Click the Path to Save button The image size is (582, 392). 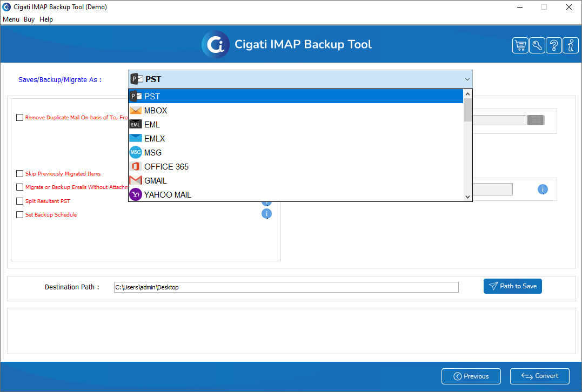(513, 286)
